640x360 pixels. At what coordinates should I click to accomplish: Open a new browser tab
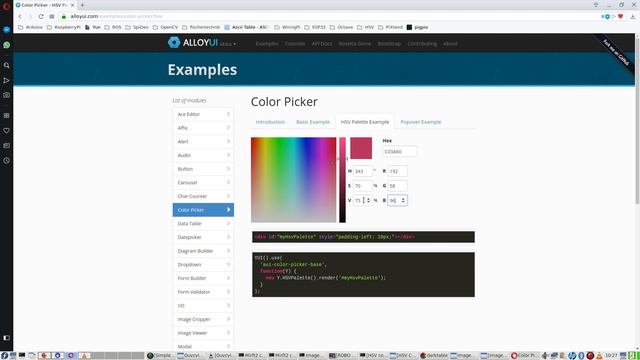click(x=82, y=5)
